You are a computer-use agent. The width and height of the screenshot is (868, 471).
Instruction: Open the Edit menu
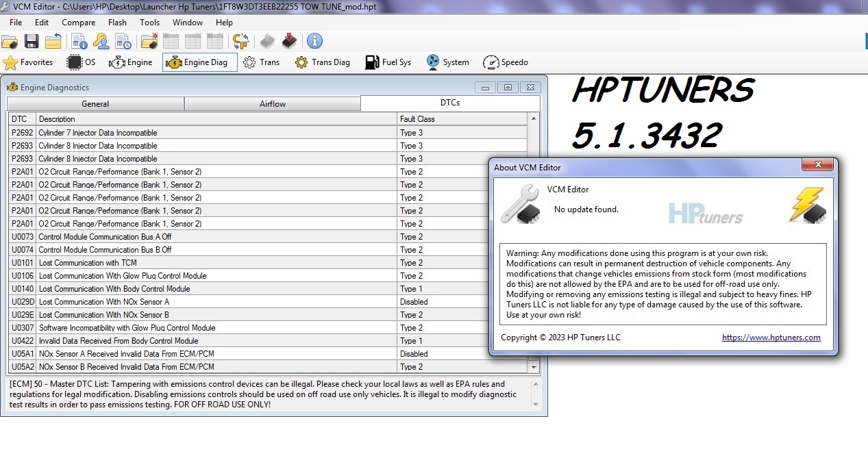[x=42, y=23]
